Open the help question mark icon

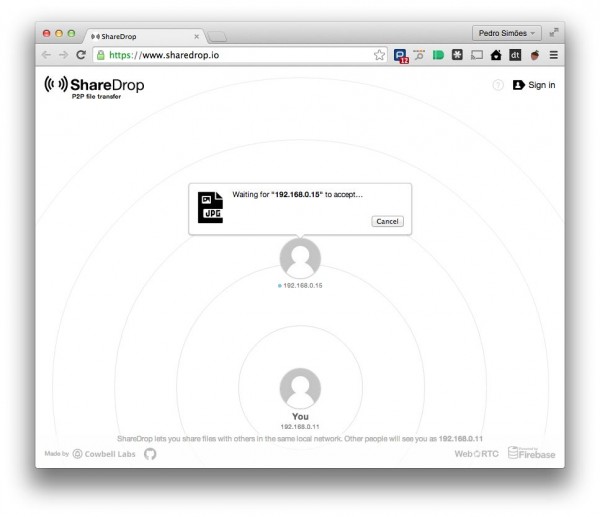498,85
